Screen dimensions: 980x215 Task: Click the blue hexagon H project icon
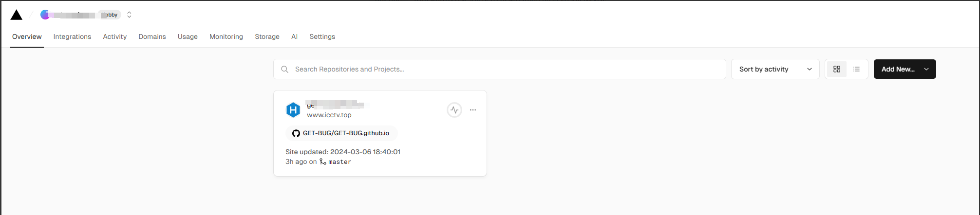click(x=293, y=110)
